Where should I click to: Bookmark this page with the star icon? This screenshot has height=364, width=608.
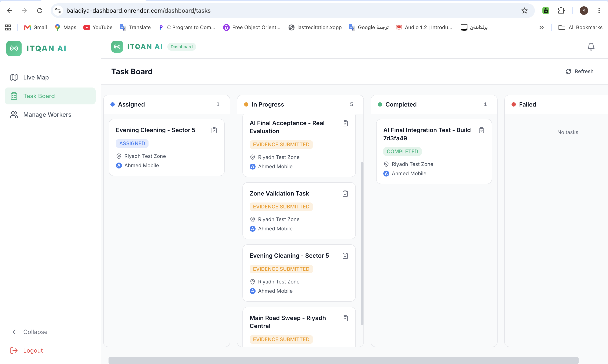click(x=524, y=11)
